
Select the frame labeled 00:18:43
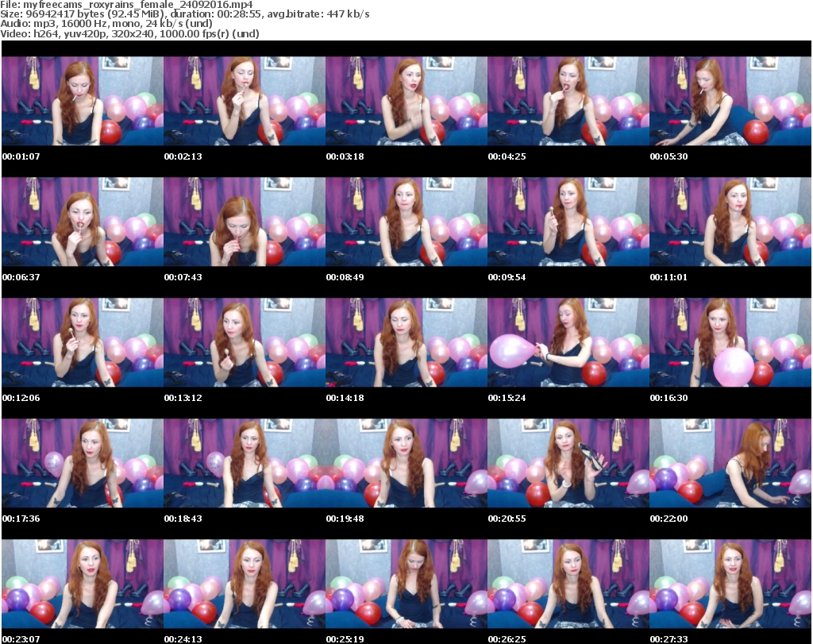(x=244, y=463)
